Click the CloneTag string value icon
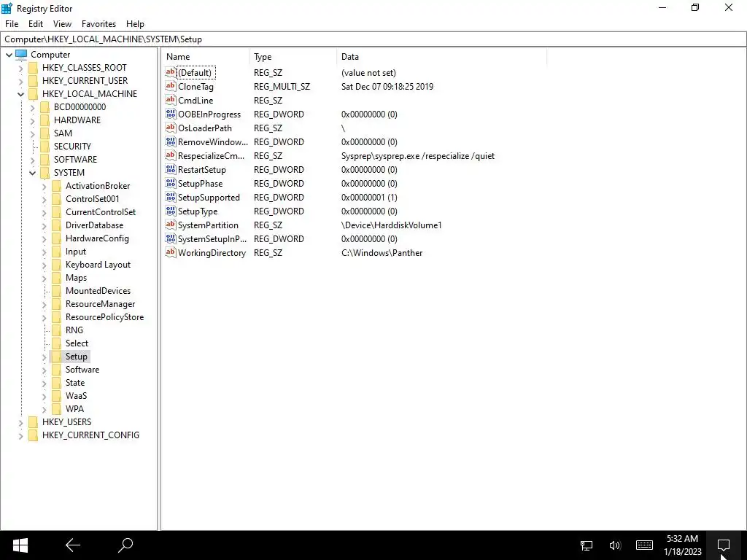Viewport: 747px width, 560px height. click(x=171, y=86)
